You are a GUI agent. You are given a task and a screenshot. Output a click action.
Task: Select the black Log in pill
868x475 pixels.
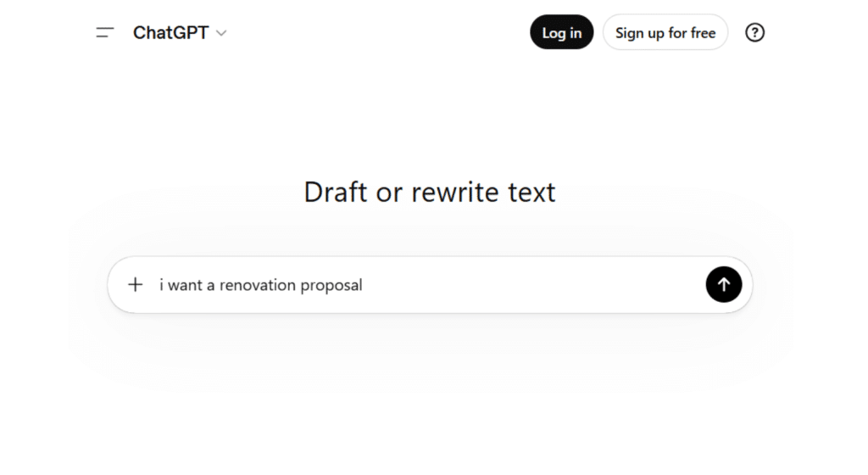coord(561,33)
